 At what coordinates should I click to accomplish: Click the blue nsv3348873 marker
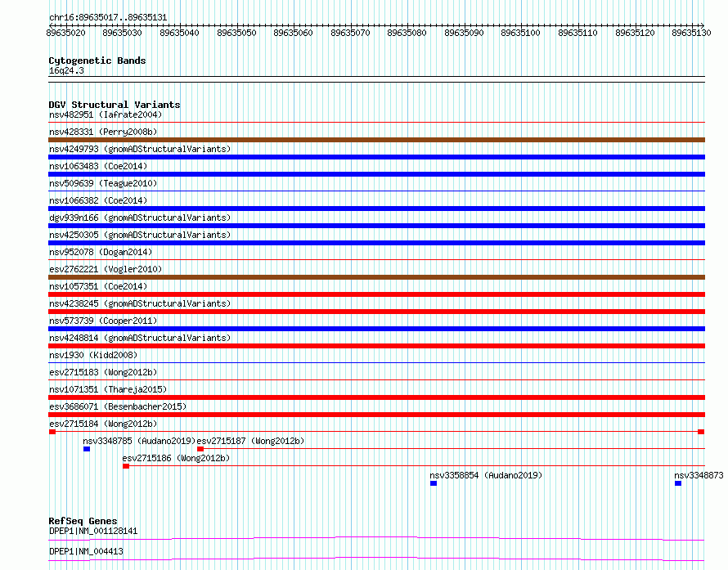(x=678, y=483)
